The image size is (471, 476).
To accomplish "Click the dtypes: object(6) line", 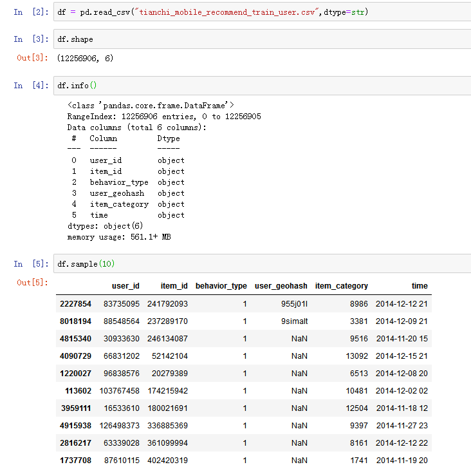I will pos(105,226).
